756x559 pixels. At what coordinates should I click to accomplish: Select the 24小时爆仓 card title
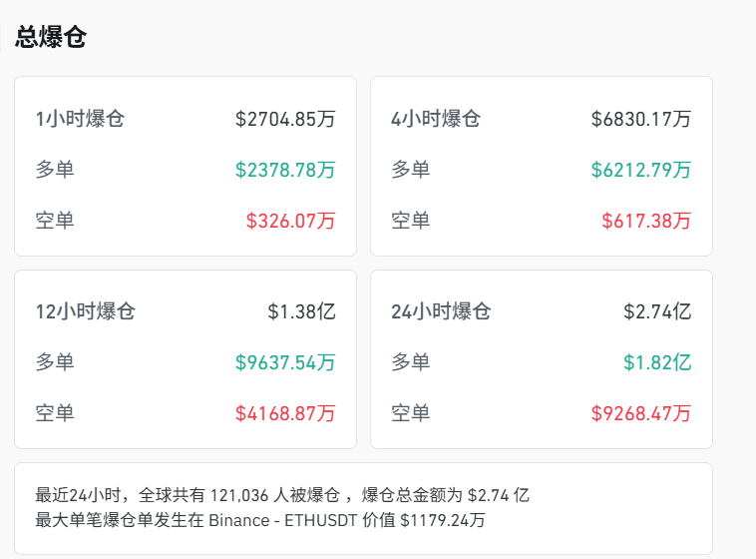[441, 311]
